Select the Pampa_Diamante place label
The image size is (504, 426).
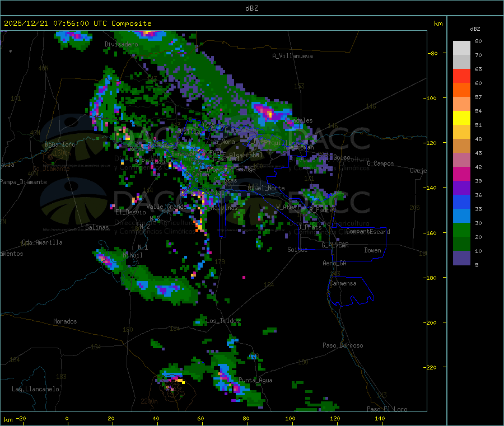23,182
